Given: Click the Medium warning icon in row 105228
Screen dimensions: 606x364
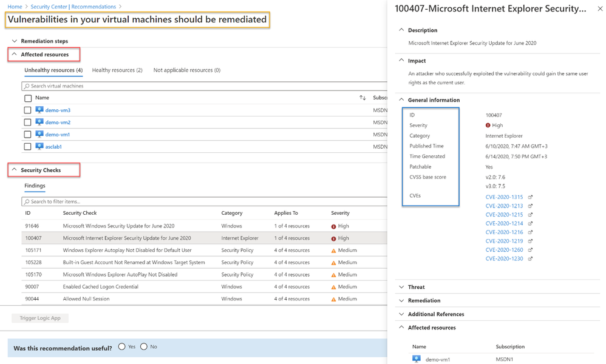Looking at the screenshot, I should click(x=333, y=263).
